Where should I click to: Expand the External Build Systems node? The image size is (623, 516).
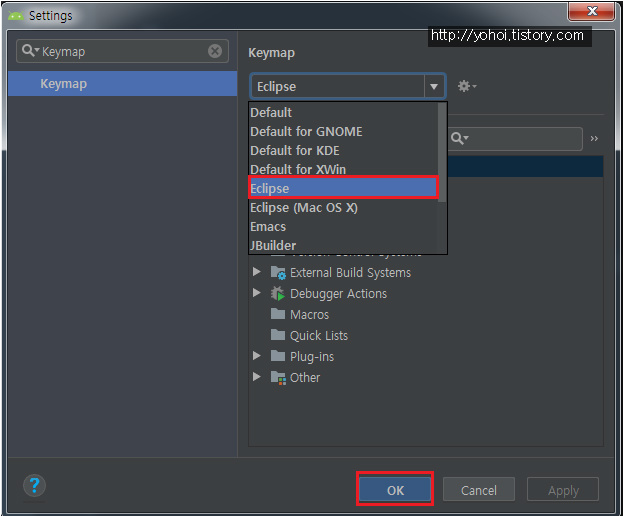tap(257, 272)
